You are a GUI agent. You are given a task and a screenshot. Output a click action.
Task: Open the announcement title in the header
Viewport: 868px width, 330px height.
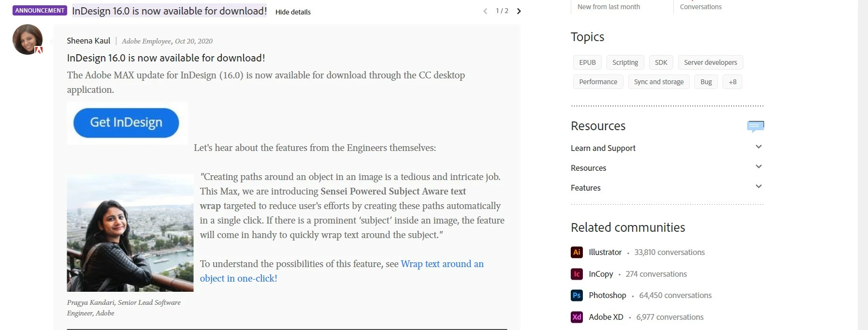coord(169,11)
